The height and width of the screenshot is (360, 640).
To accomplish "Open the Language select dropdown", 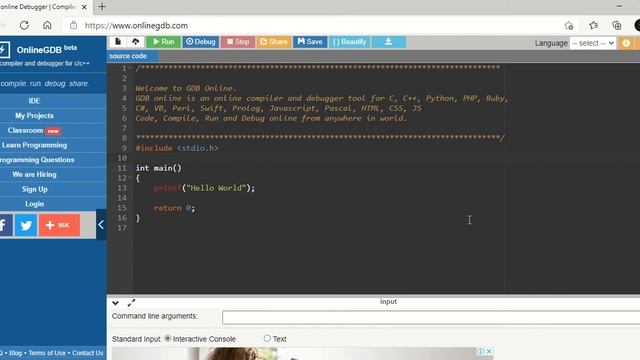I will [593, 43].
